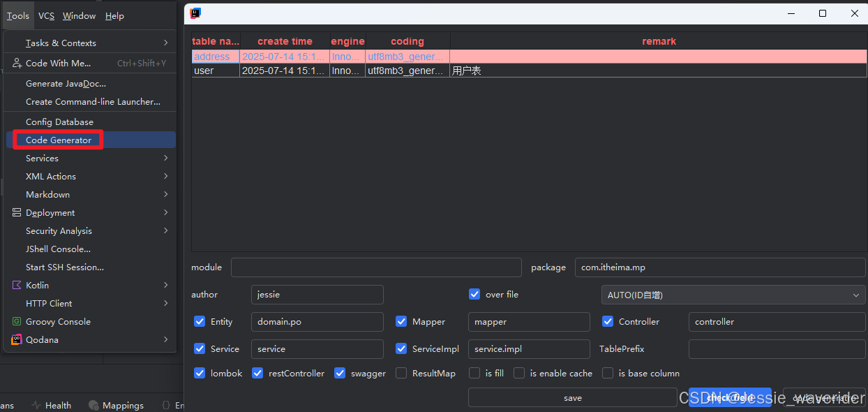
Task: Click the check field button
Action: [x=730, y=397]
